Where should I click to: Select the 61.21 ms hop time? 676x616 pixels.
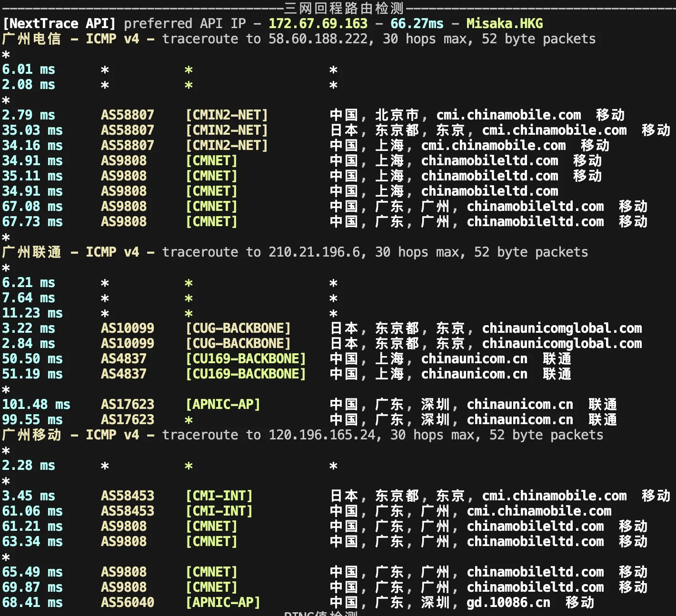[32, 526]
